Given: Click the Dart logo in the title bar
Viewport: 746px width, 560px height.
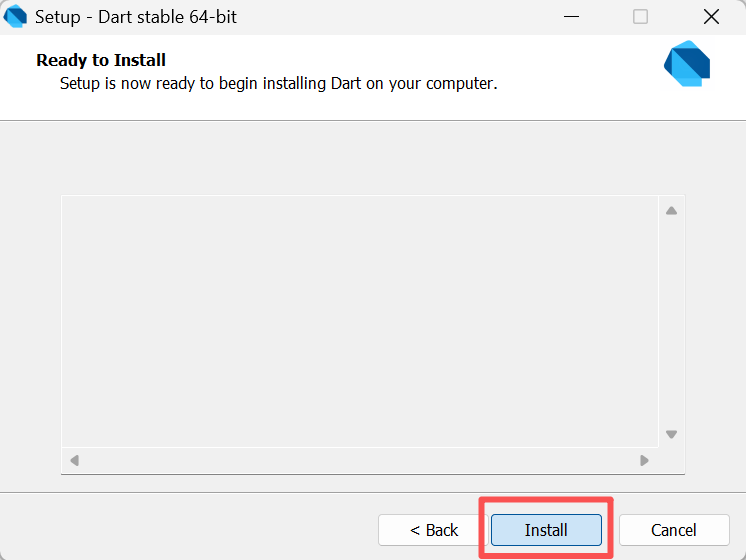Looking at the screenshot, I should 15,17.
